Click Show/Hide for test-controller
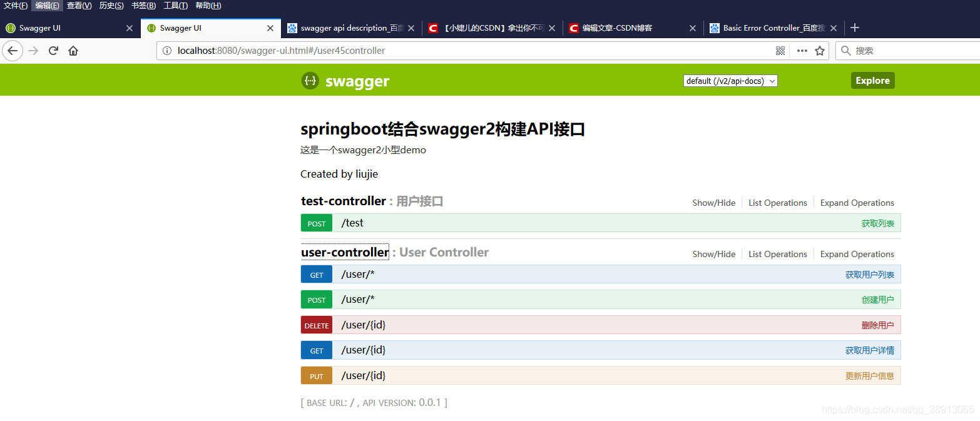This screenshot has height=421, width=980. [x=714, y=203]
